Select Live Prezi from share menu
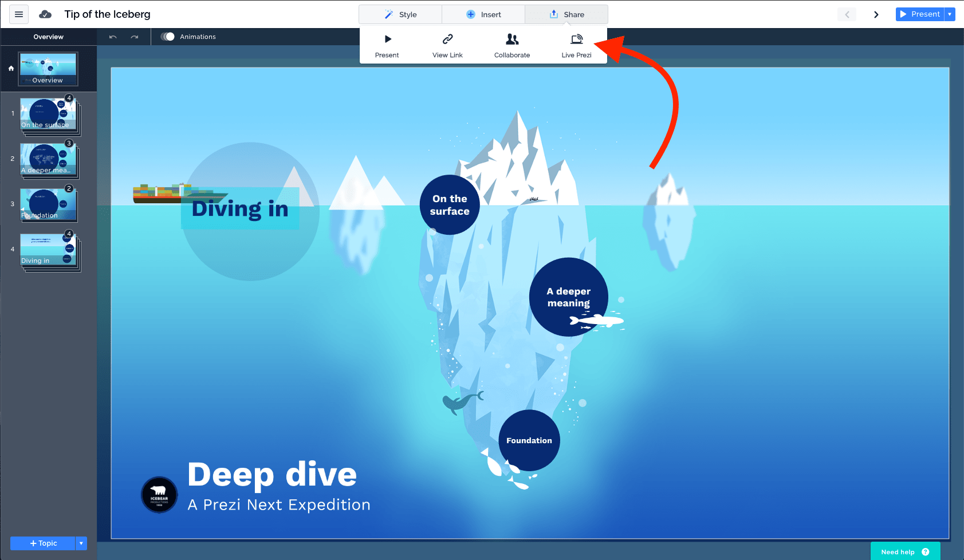The image size is (964, 560). tap(576, 46)
